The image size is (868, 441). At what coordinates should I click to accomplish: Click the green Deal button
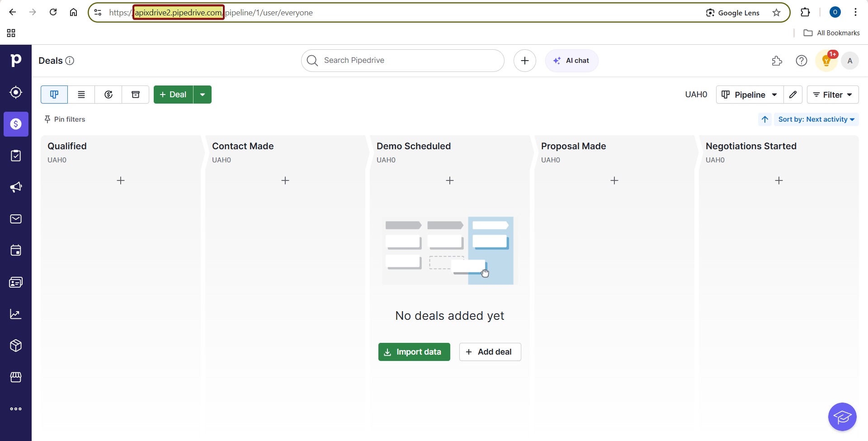click(173, 95)
